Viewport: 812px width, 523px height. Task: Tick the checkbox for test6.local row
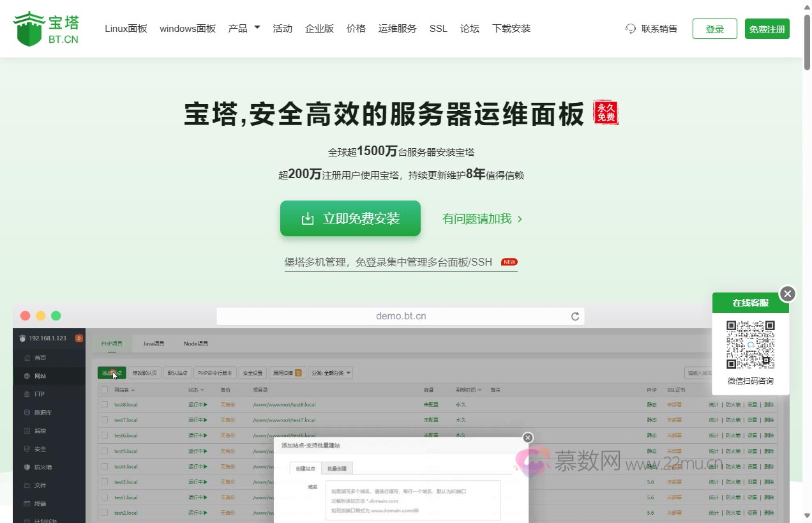pyautogui.click(x=105, y=436)
